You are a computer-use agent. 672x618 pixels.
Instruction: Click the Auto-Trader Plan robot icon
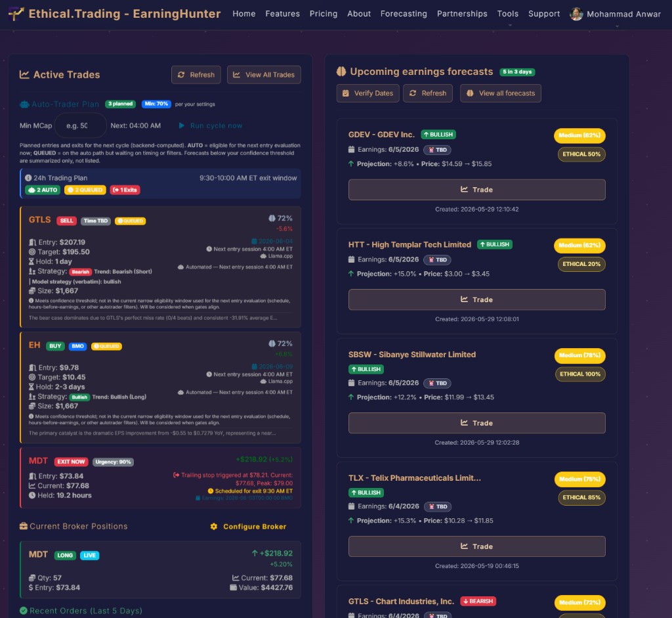pyautogui.click(x=24, y=104)
